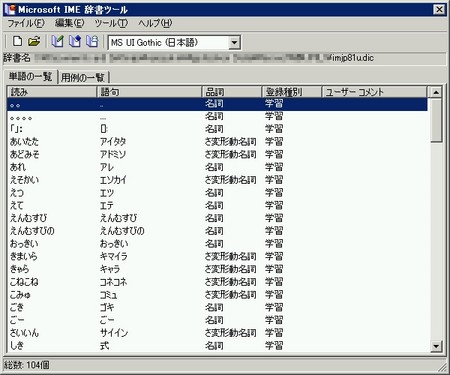Close the IME dictionary tool window
450x375 pixels.
coord(439,9)
